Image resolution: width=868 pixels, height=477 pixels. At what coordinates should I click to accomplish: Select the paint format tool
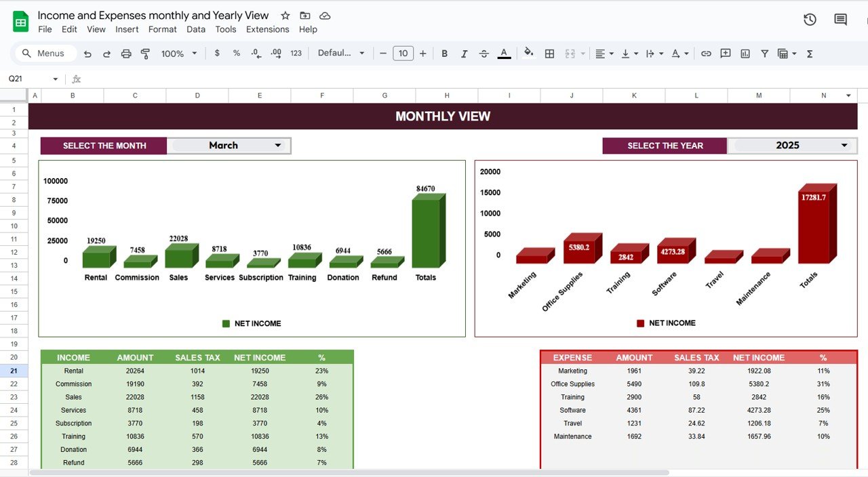(144, 54)
